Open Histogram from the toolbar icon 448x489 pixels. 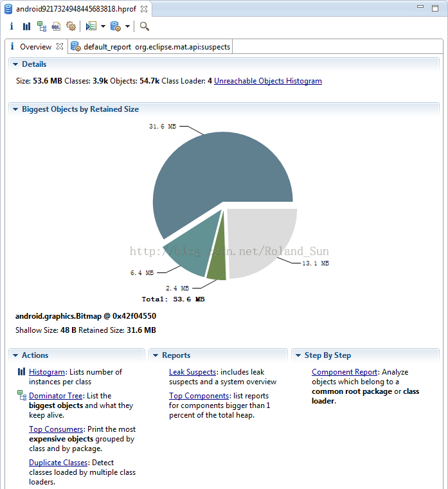26,26
